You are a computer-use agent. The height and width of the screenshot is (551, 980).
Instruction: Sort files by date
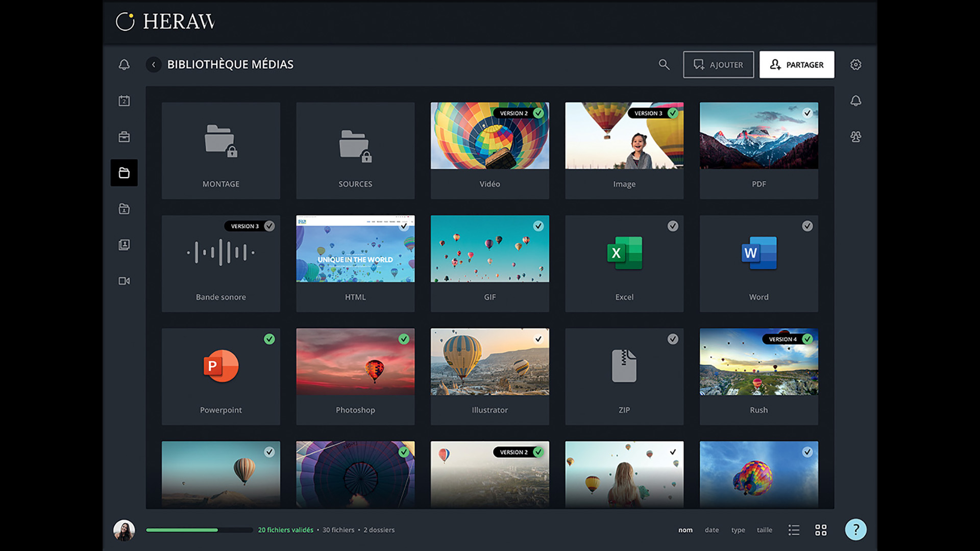click(712, 530)
